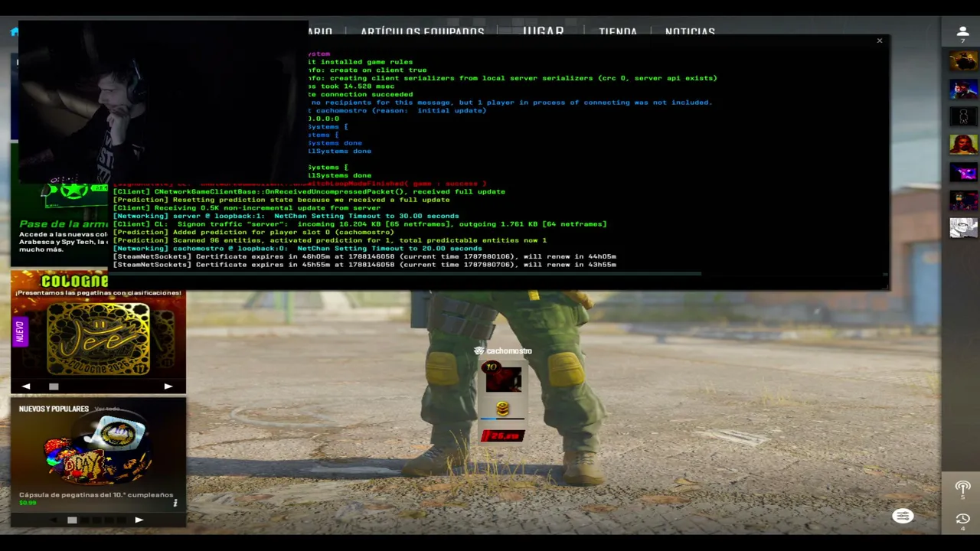Viewport: 980px width, 551px height.
Task: Click the 'Resetting prediction state' console line
Action: [281, 200]
